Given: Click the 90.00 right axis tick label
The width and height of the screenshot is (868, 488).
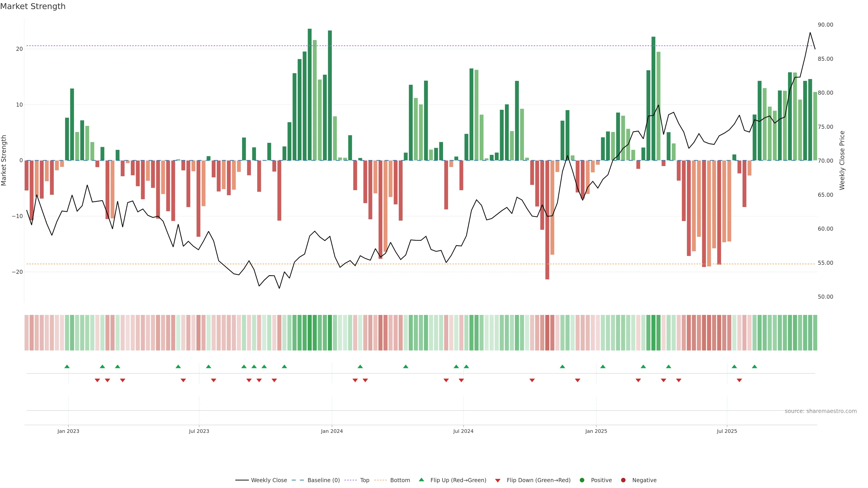Looking at the screenshot, I should click(x=825, y=25).
